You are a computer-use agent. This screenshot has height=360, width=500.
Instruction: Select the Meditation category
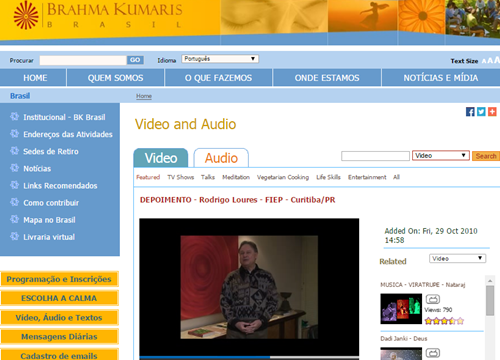[236, 177]
